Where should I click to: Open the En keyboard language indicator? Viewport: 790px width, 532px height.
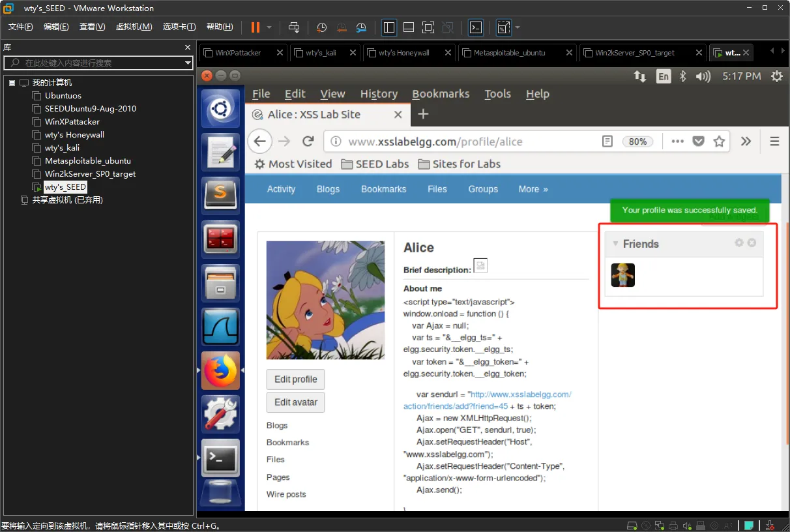point(663,76)
